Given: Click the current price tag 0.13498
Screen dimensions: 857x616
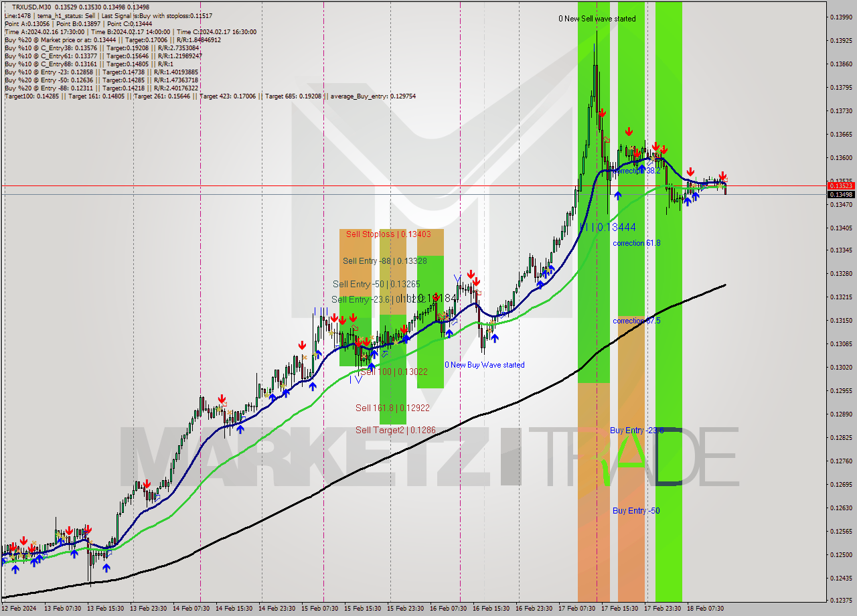Looking at the screenshot, I should [x=841, y=194].
